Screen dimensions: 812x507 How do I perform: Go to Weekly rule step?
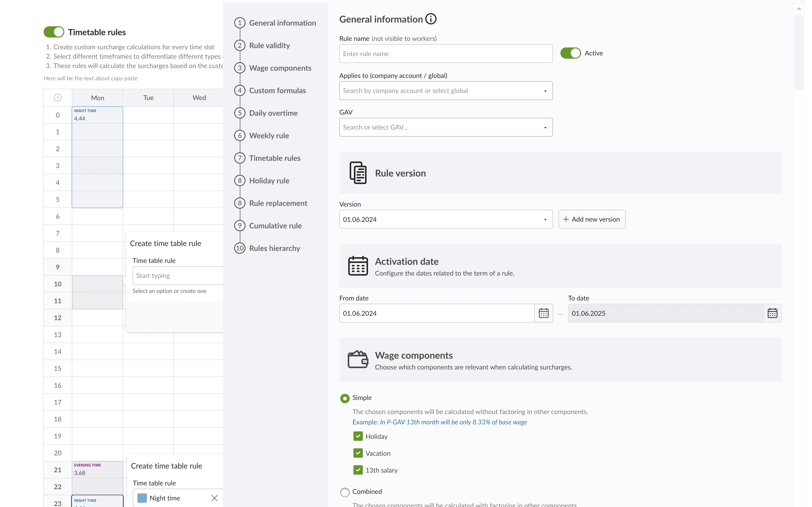[x=269, y=135]
